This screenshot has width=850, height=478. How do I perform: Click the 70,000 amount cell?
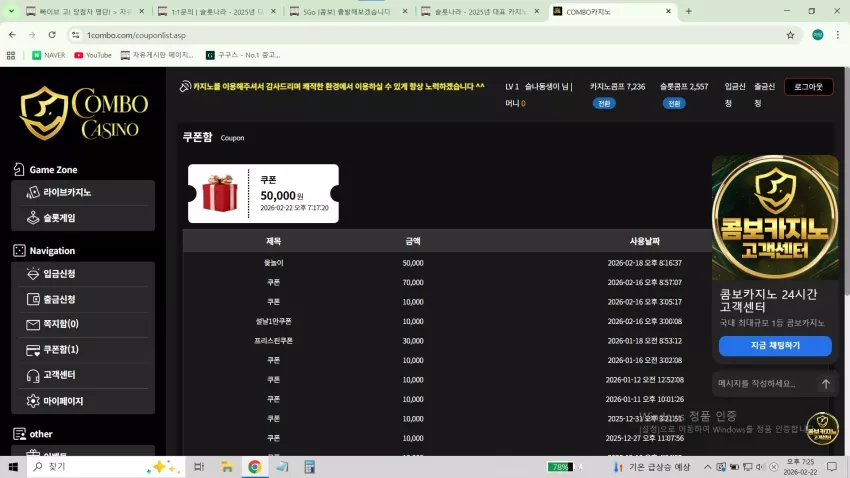(x=413, y=282)
